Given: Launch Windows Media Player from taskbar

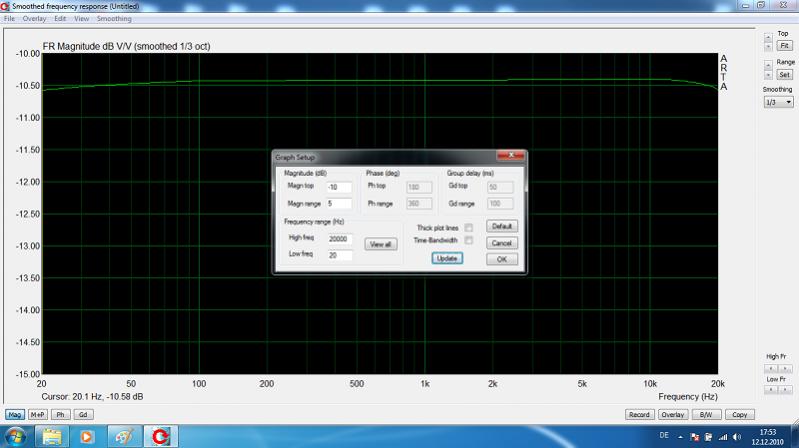Looking at the screenshot, I should pos(87,436).
